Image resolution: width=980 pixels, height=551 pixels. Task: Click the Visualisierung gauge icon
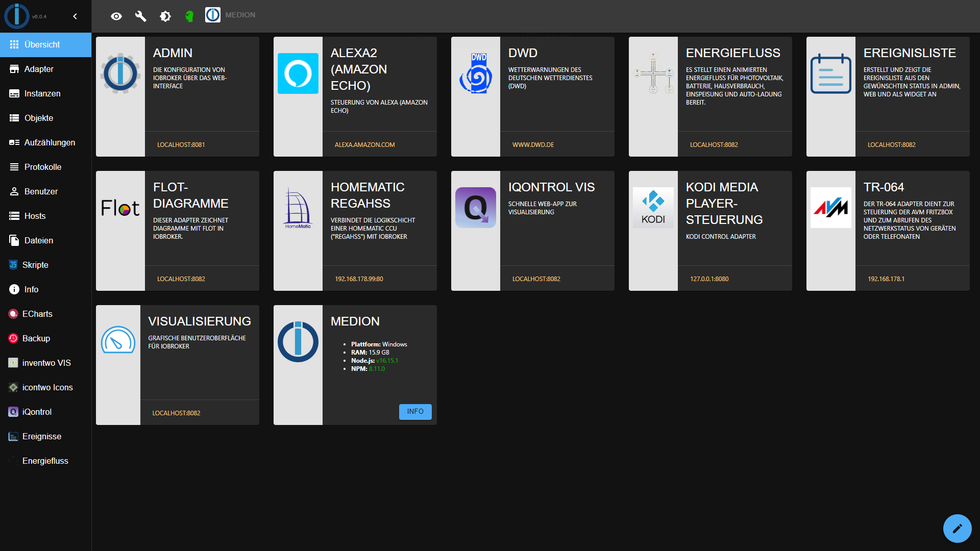coord(118,340)
